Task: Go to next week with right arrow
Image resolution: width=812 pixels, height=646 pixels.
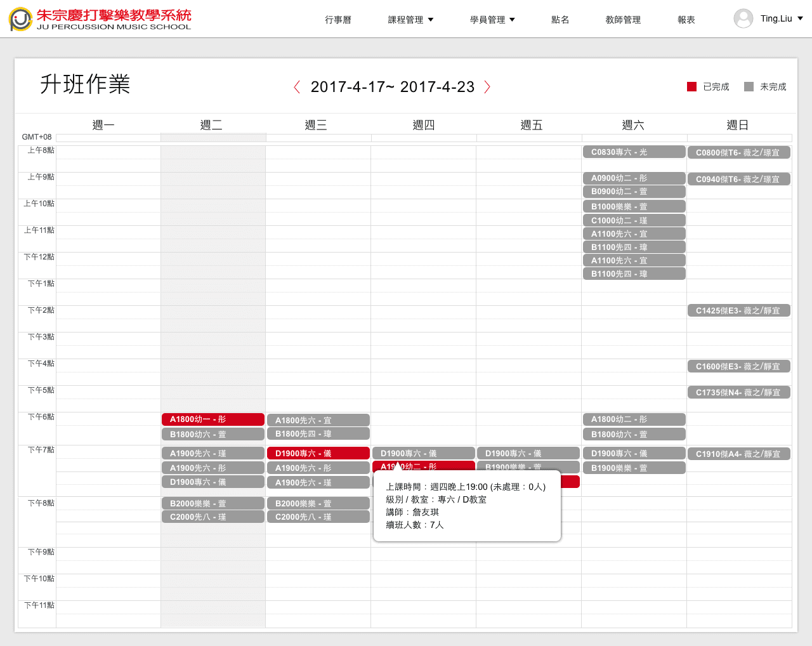Action: (487, 87)
